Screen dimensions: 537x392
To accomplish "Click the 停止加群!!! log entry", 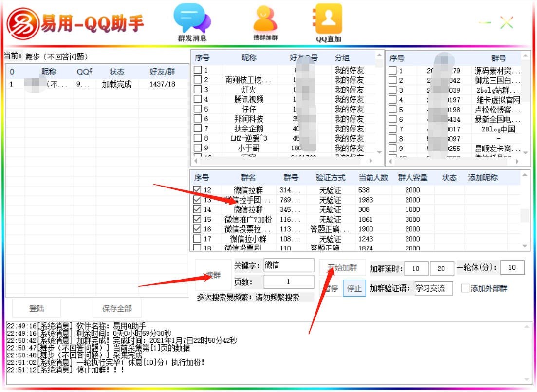I will (65, 370).
